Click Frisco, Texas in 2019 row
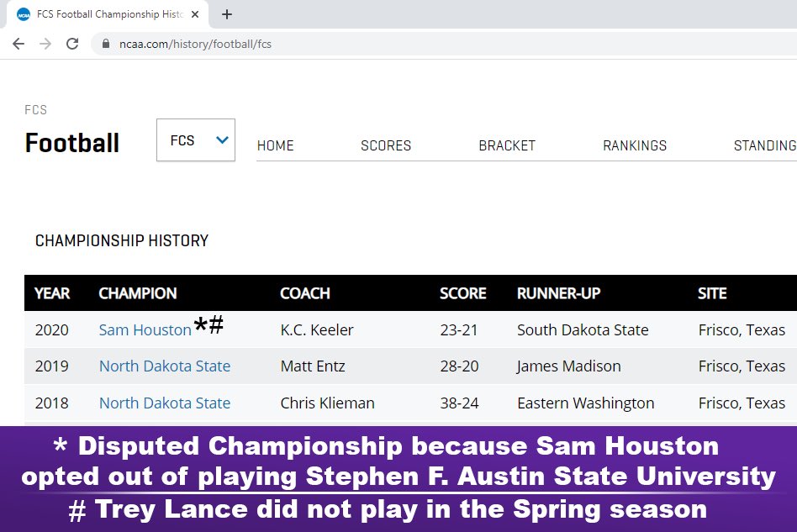The height and width of the screenshot is (532, 797). (x=742, y=366)
